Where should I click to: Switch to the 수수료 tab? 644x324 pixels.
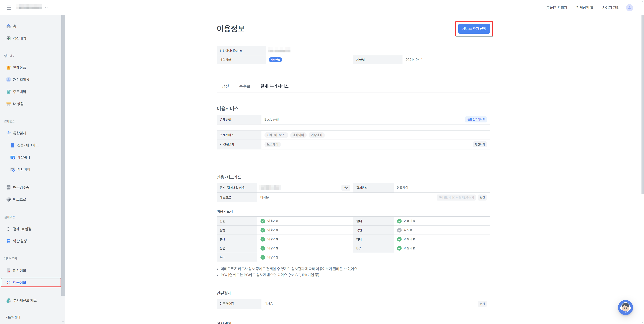click(245, 86)
